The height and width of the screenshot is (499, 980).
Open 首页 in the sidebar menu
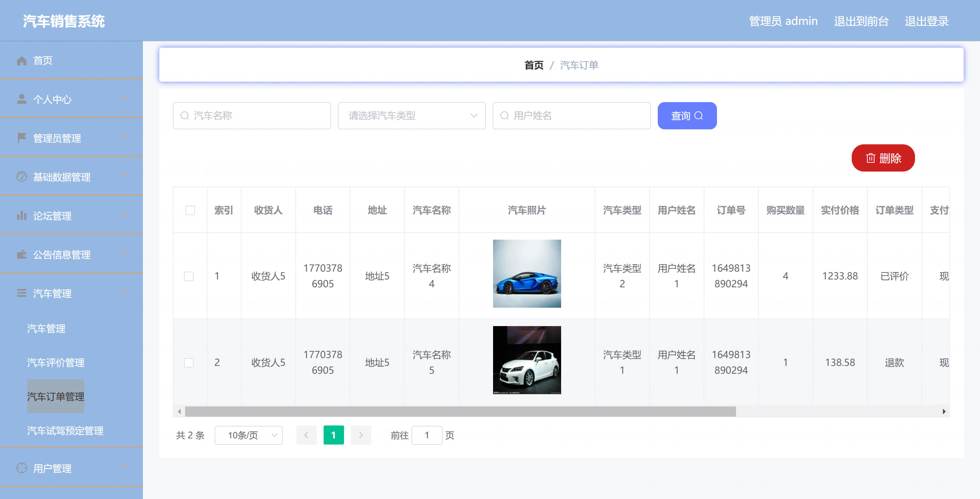[x=71, y=61]
